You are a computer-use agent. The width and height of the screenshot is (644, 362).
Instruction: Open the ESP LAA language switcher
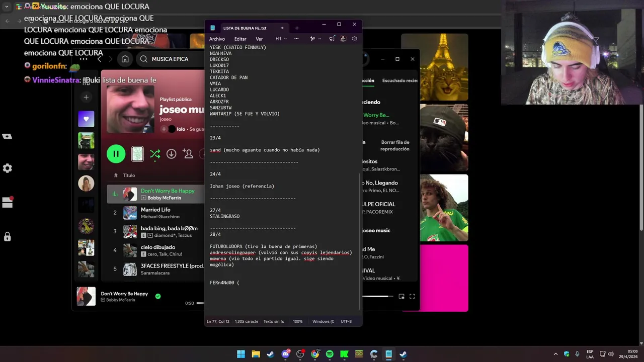[590, 354]
